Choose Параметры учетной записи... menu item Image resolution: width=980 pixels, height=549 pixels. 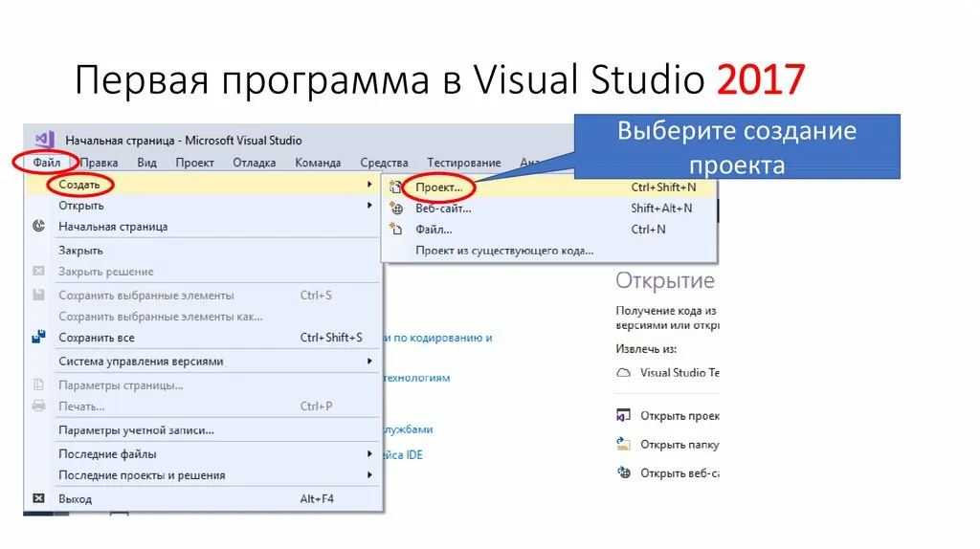point(136,430)
